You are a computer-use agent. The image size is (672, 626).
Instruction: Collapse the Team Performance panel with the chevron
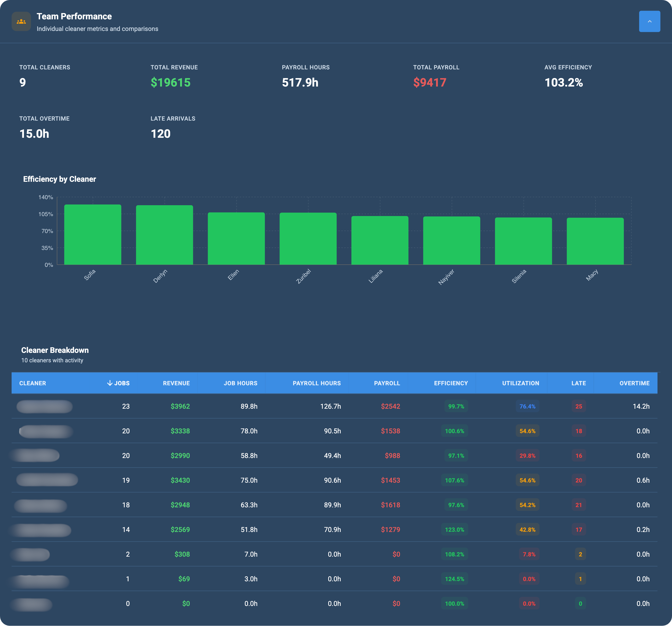point(649,21)
